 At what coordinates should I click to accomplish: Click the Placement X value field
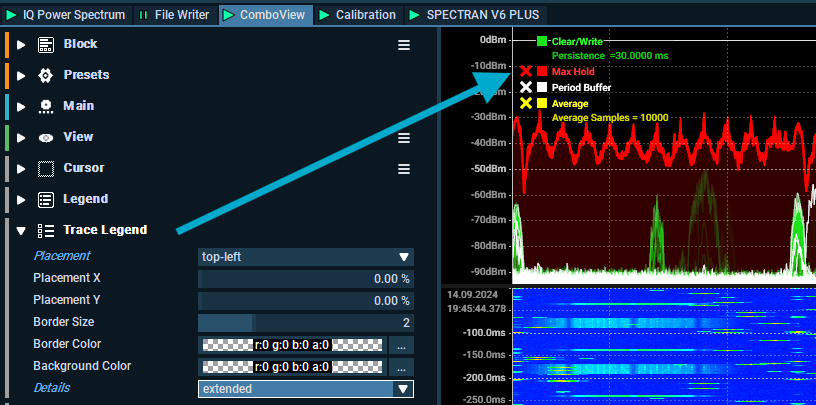pyautogui.click(x=306, y=279)
